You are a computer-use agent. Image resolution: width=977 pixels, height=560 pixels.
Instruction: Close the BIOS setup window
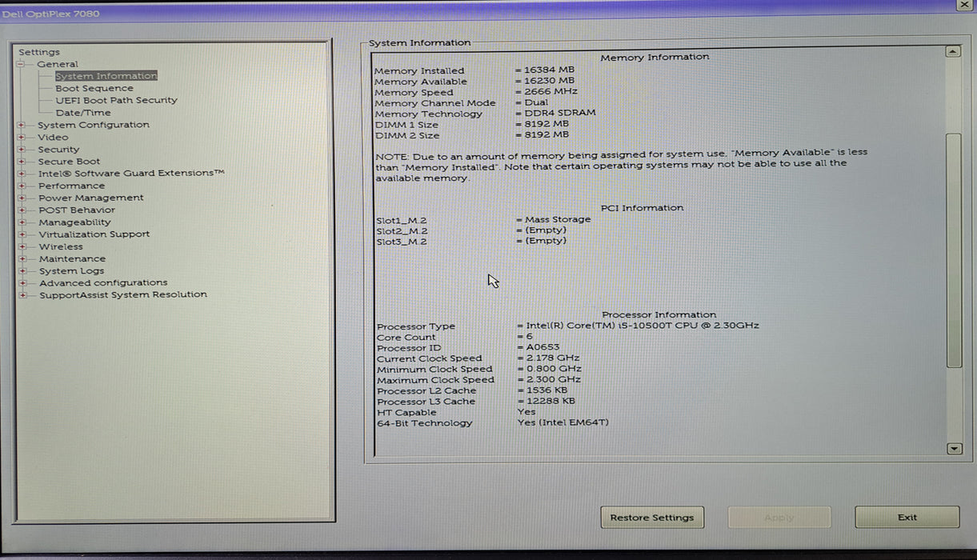(x=965, y=5)
